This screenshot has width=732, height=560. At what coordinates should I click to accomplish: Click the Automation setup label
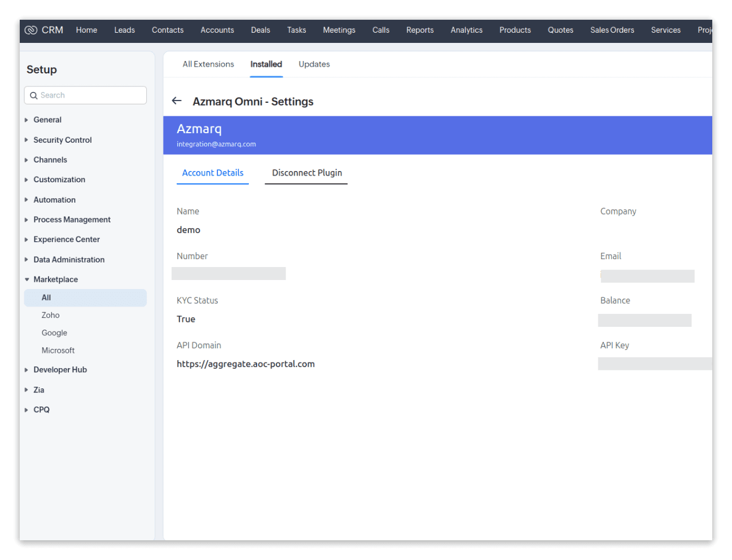[54, 200]
